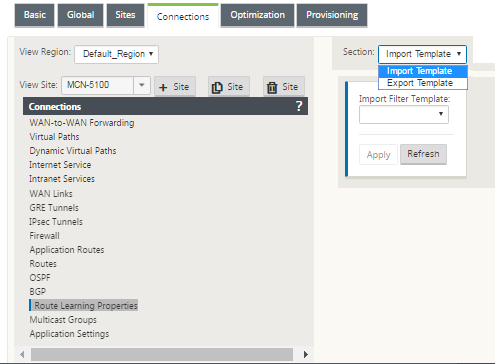Delete the site with trash Site button
Viewport: 501px width, 364px height.
click(x=283, y=87)
